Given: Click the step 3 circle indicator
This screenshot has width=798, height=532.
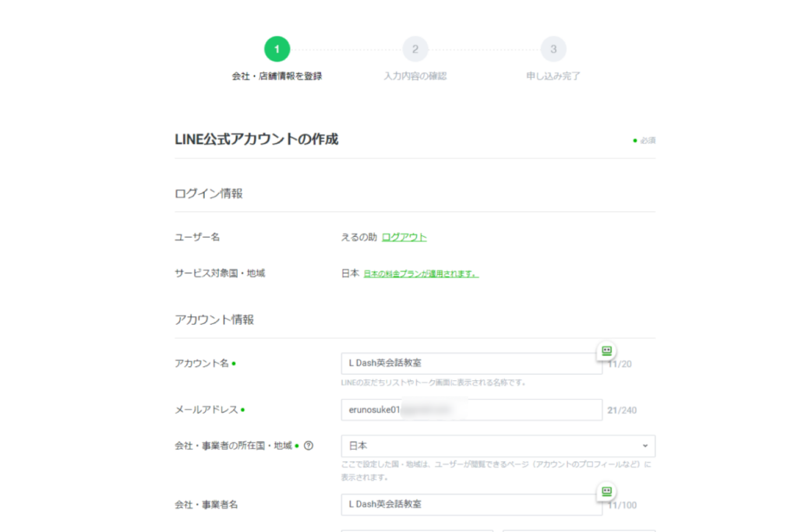Looking at the screenshot, I should 553,49.
